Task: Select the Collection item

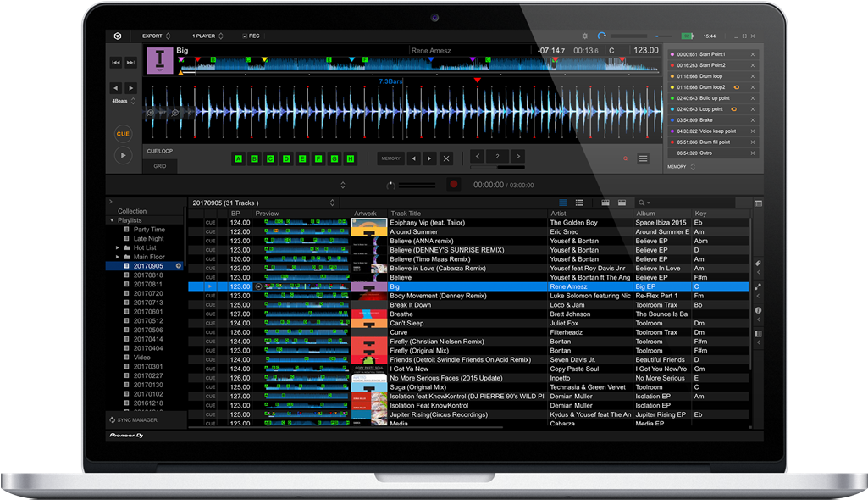Action: [x=132, y=212]
